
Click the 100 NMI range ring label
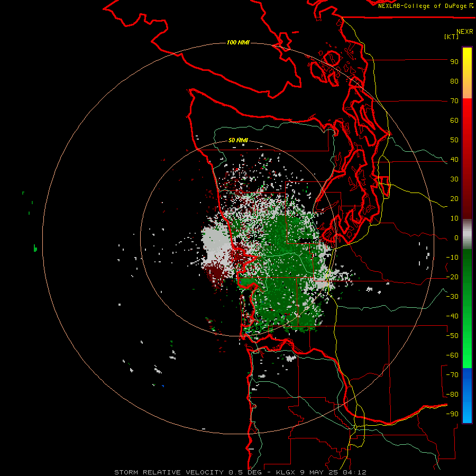pos(238,42)
